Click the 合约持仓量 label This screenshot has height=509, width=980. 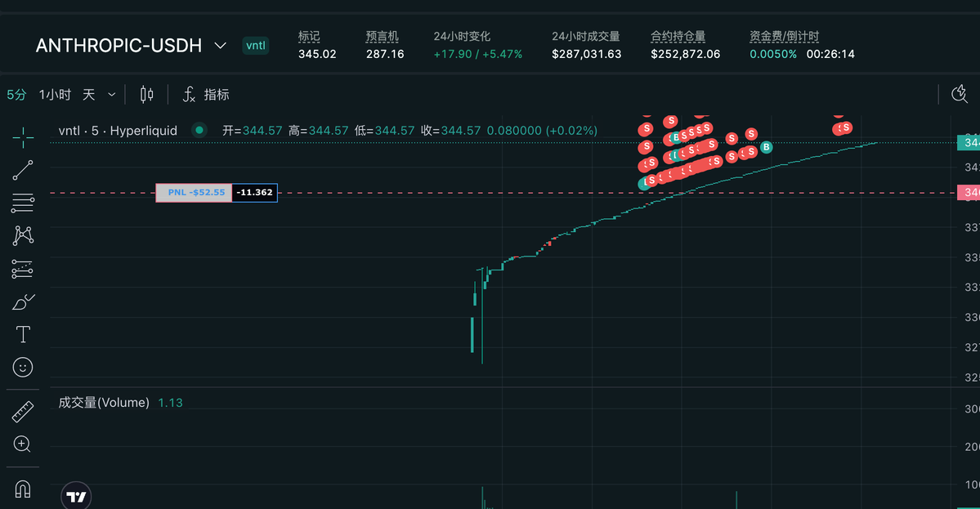pos(678,36)
